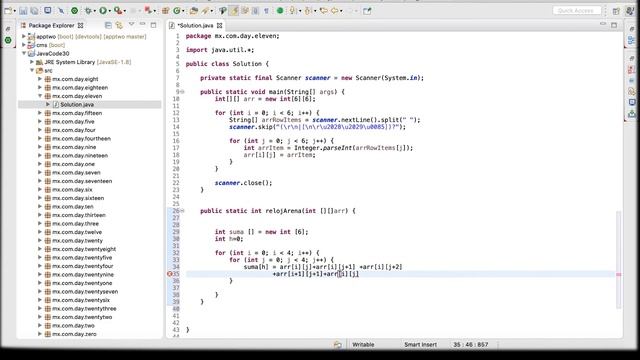Select the mx.com.day.twenty package
Viewport: 640px width, 360px height.
tap(77, 241)
